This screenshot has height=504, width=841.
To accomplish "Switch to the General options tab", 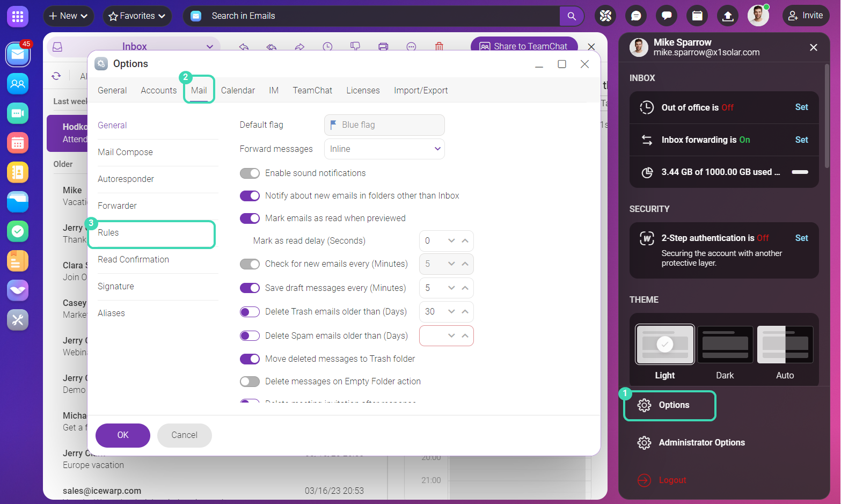I will tap(112, 90).
